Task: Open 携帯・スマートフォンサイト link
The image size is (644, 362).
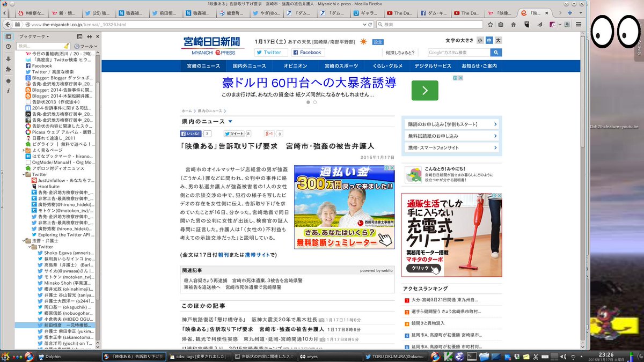Action: coord(451,147)
